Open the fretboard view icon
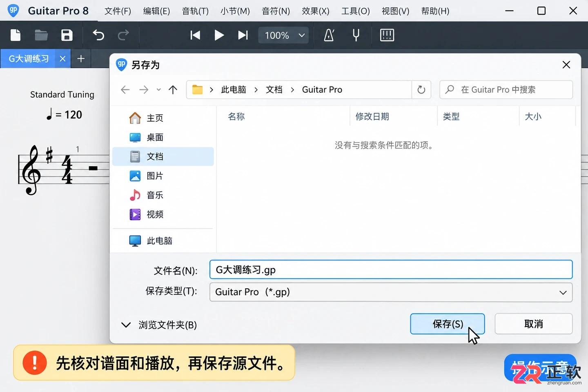588x392 pixels. click(x=387, y=35)
